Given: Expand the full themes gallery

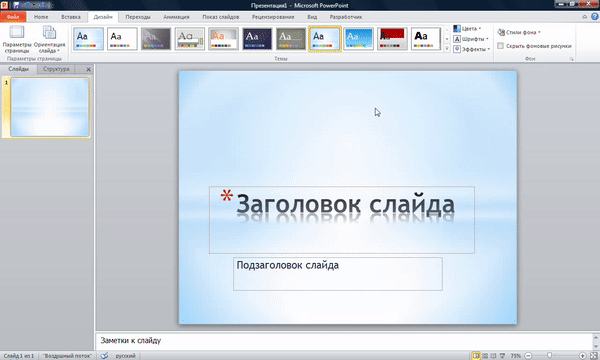Looking at the screenshot, I should click(447, 48).
